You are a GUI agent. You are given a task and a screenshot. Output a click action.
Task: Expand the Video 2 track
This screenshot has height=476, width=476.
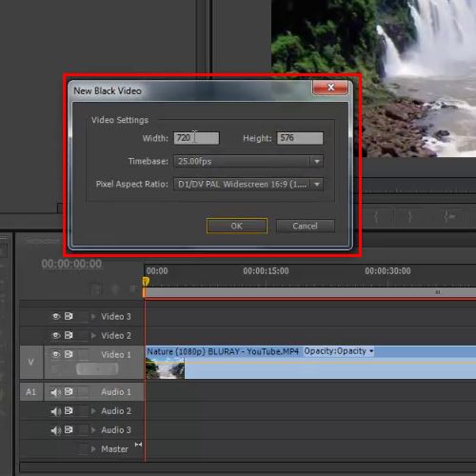coord(93,335)
